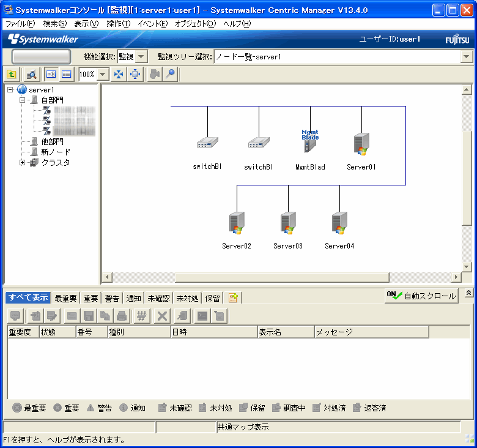
Task: Select クラスタ in the tree
Action: coord(56,163)
